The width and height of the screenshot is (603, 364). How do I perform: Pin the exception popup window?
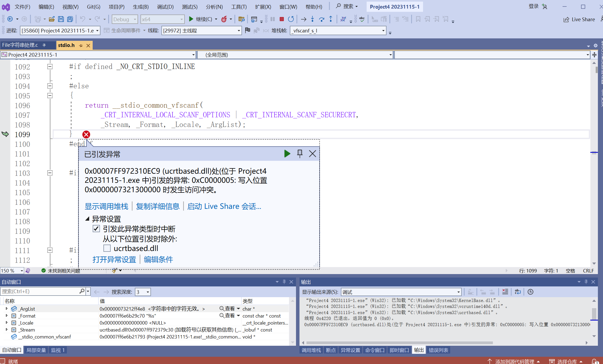(x=299, y=154)
